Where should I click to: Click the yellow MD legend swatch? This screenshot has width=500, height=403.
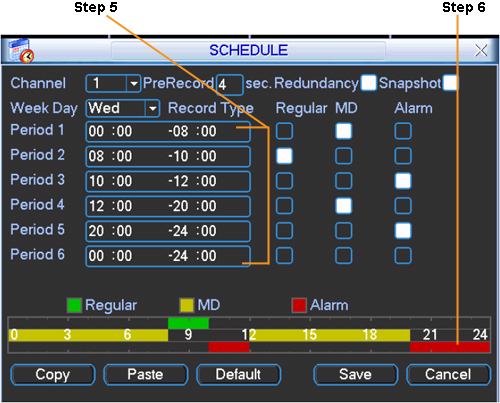coord(187,305)
